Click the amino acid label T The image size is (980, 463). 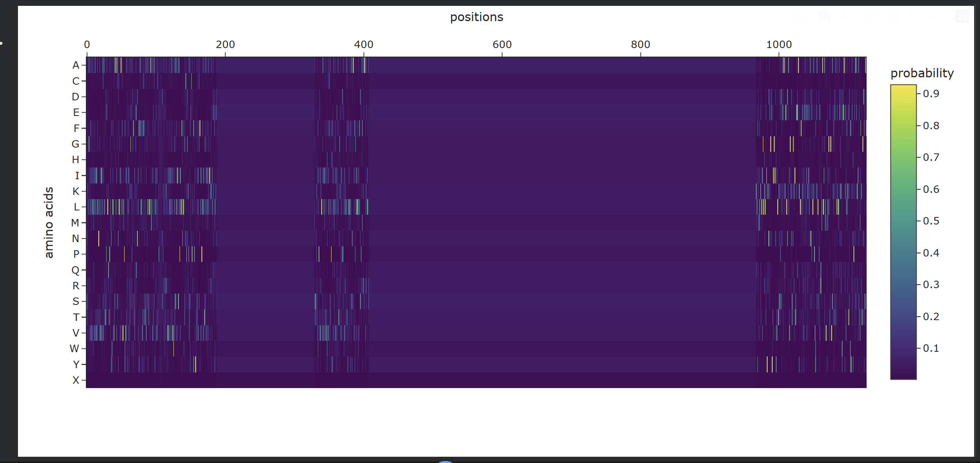(76, 317)
